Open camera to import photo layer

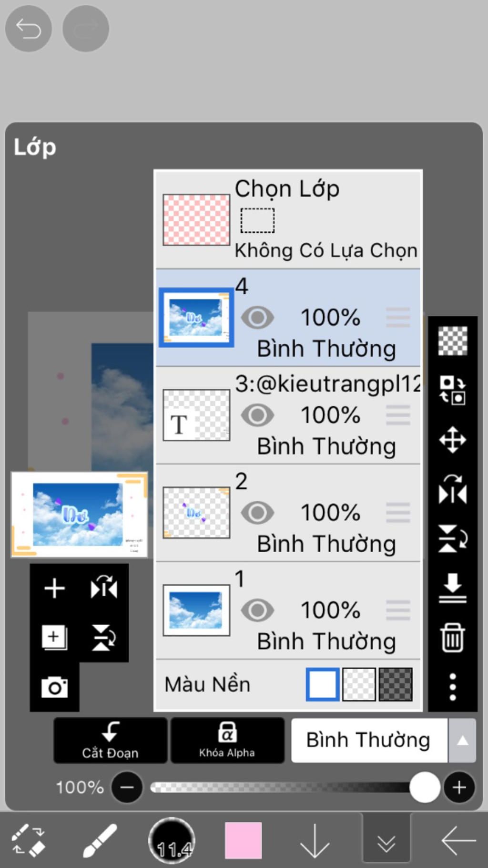[54, 687]
